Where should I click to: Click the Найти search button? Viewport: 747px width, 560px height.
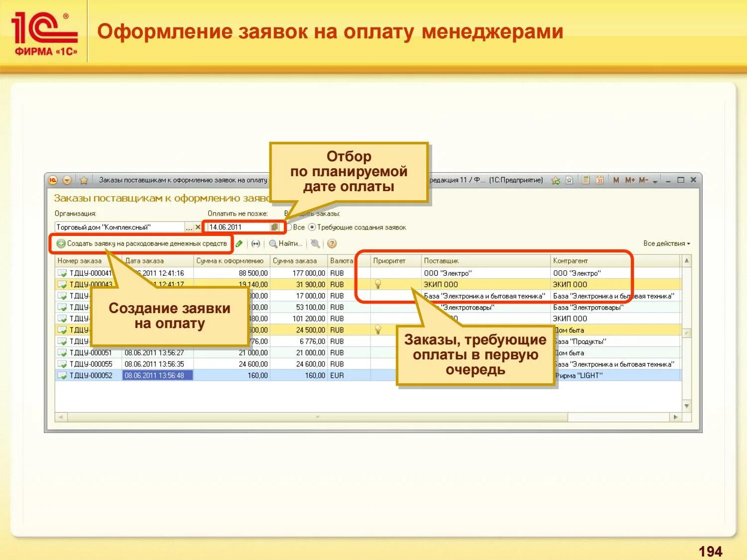point(286,243)
